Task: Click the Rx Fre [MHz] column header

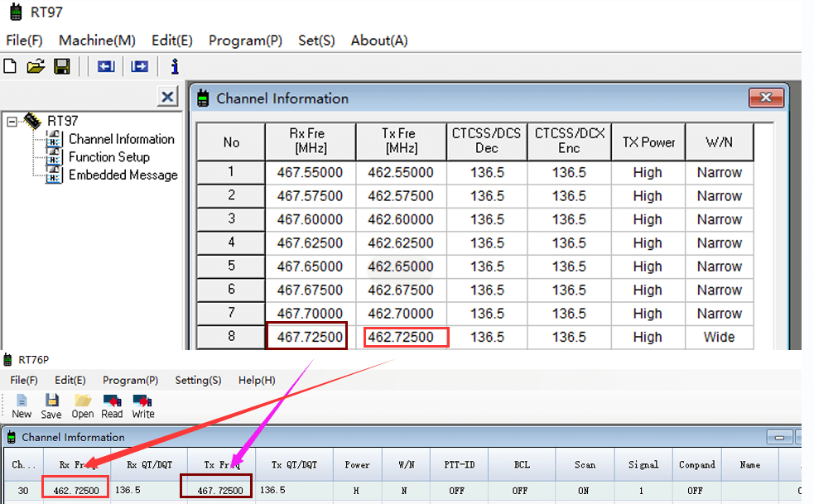Action: click(310, 142)
